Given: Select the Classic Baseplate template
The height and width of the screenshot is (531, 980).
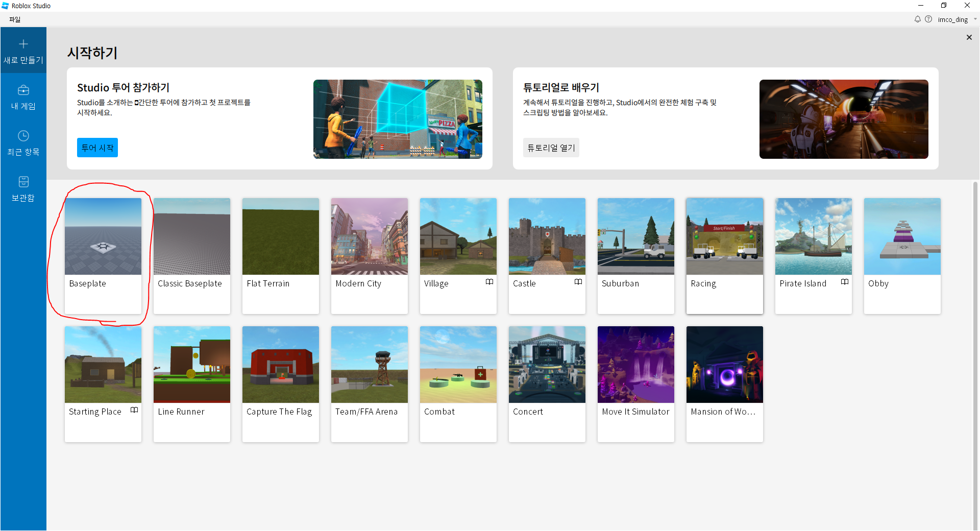Looking at the screenshot, I should (x=192, y=256).
